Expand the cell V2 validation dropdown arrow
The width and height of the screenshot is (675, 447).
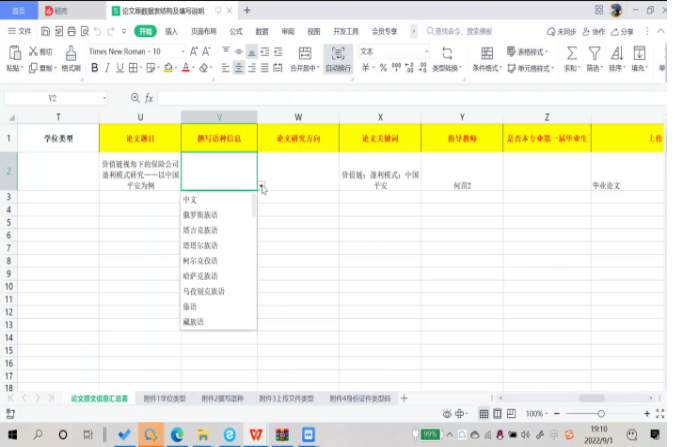coord(262,185)
